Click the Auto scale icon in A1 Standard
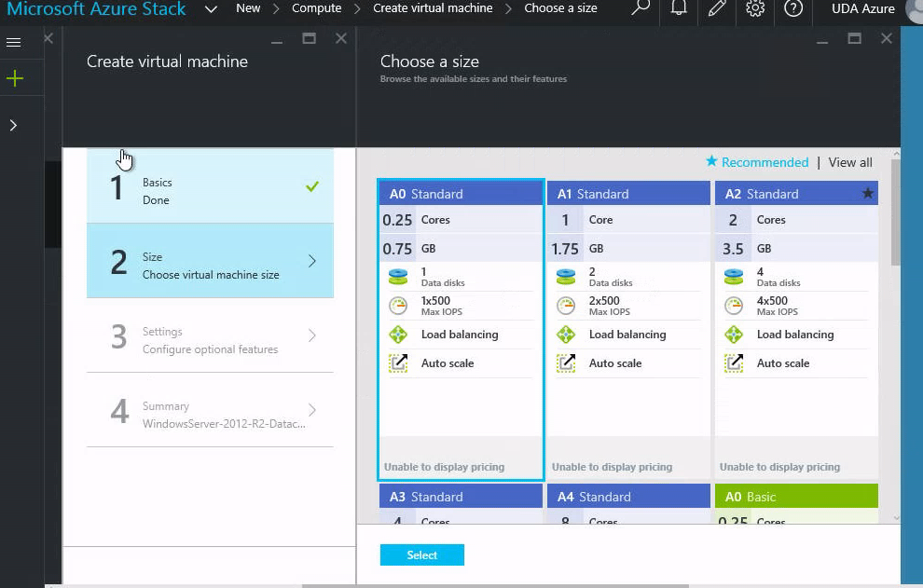923x588 pixels. (566, 363)
